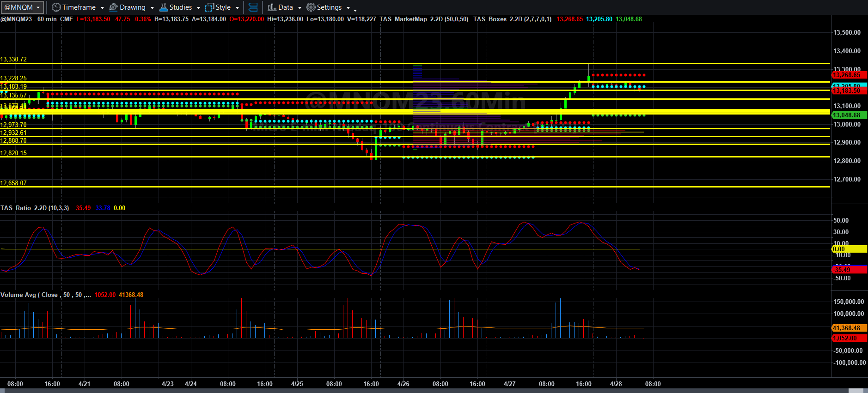This screenshot has height=393, width=868.
Task: Click the Drawing pencil icon
Action: click(113, 7)
